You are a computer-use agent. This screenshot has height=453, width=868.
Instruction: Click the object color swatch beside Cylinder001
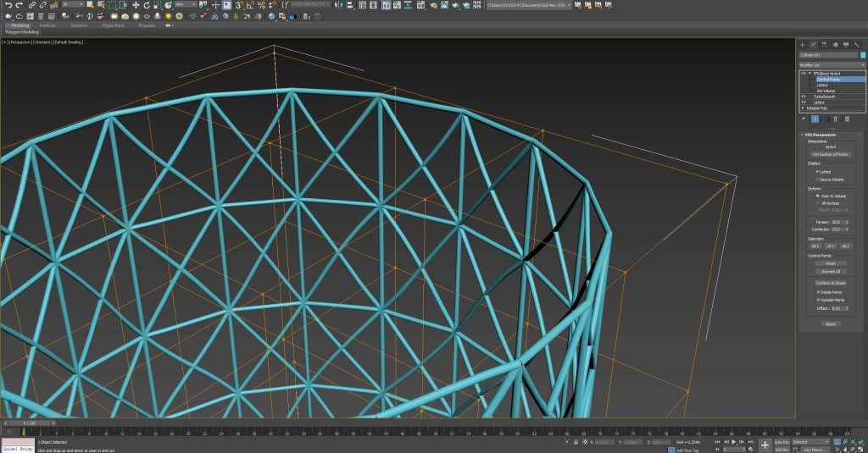pyautogui.click(x=862, y=55)
